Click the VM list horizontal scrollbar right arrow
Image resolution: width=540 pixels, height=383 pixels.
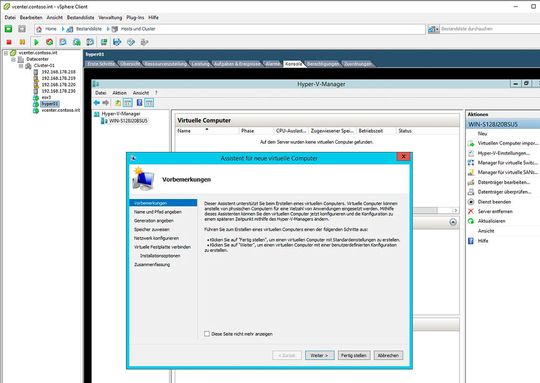point(455,210)
